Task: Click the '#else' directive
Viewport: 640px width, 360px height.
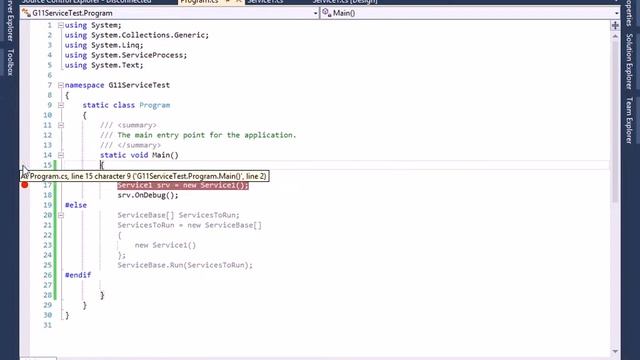Action: pos(76,205)
